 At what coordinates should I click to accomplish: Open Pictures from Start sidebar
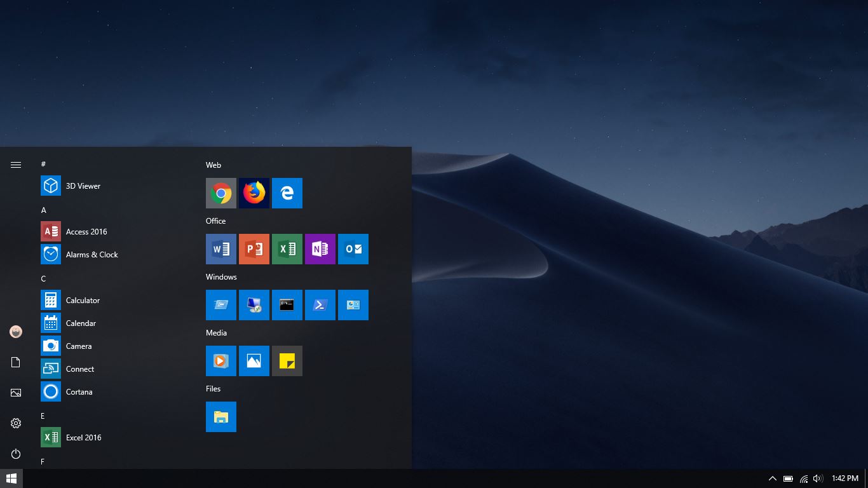[x=16, y=393]
